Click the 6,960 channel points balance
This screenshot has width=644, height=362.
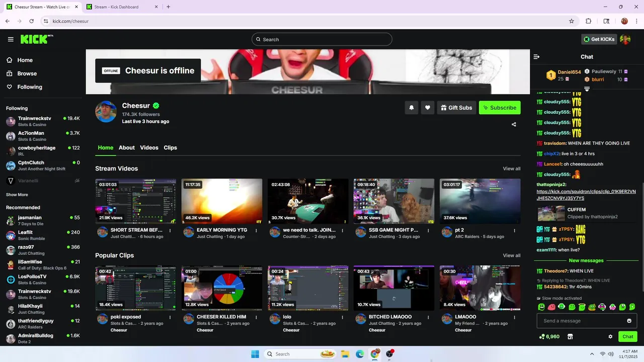(549, 337)
